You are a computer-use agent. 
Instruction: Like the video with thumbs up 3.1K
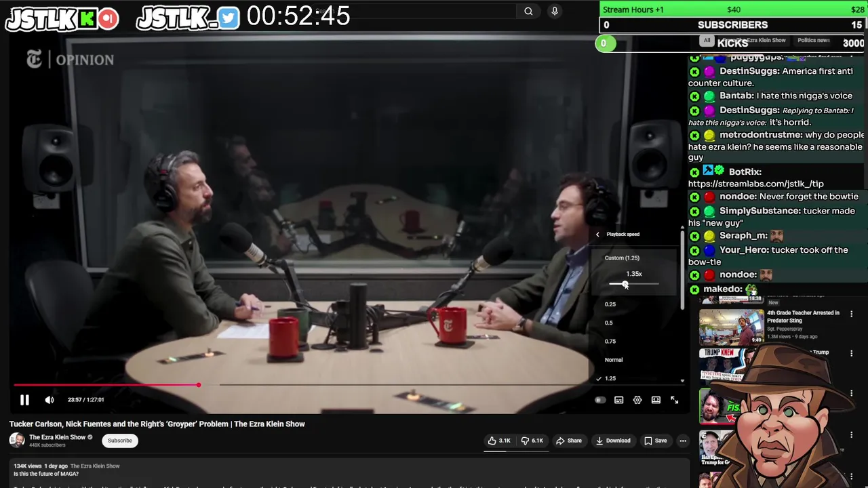point(499,441)
